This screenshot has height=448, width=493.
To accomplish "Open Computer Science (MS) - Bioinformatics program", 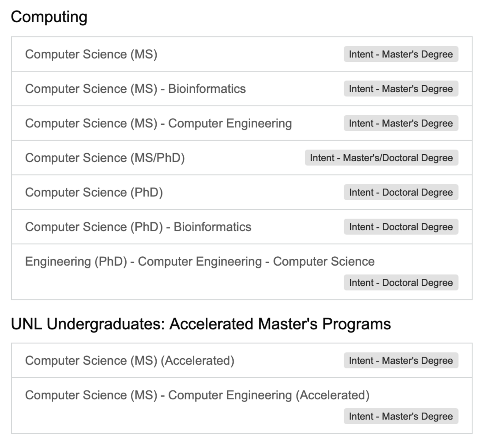I will 135,89.
